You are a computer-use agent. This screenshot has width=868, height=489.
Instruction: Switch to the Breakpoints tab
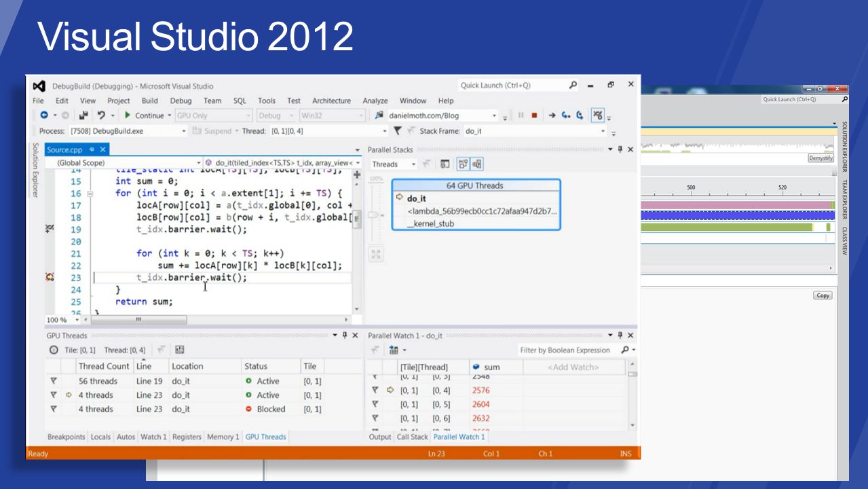(67, 437)
